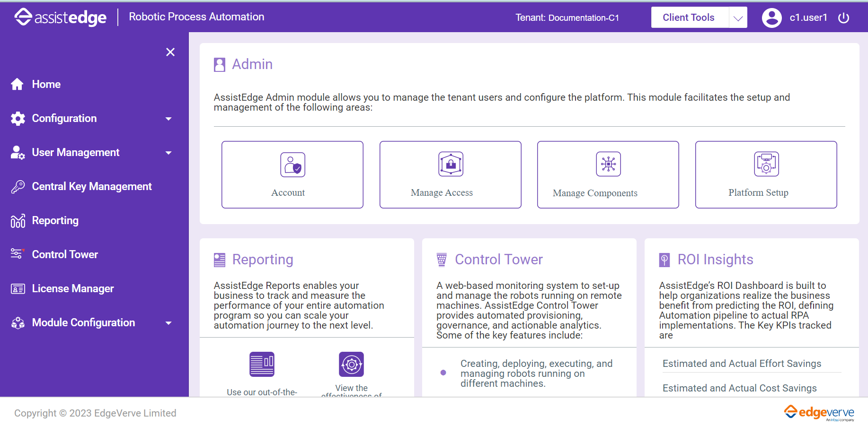Select License Manager menu item
The image size is (868, 426).
73,288
